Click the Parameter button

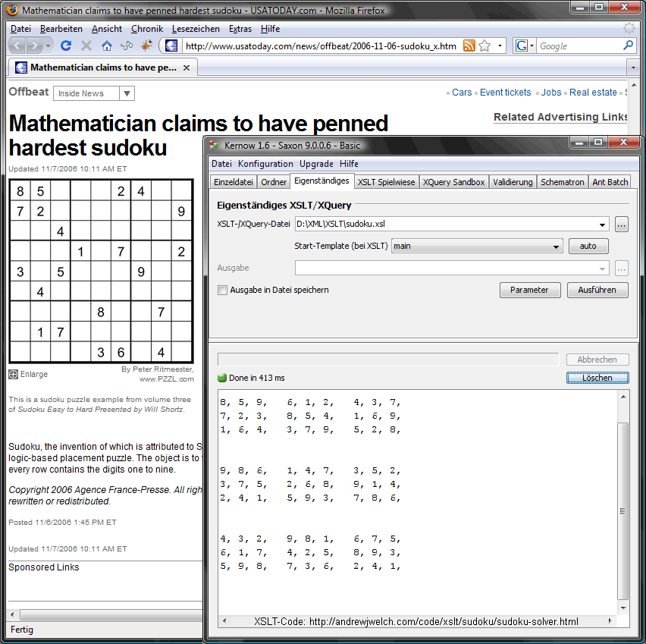[529, 291]
